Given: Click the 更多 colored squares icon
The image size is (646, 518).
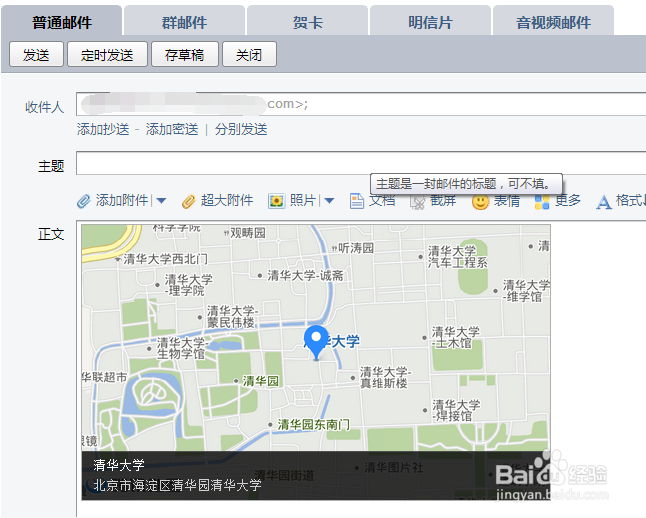Looking at the screenshot, I should 542,202.
